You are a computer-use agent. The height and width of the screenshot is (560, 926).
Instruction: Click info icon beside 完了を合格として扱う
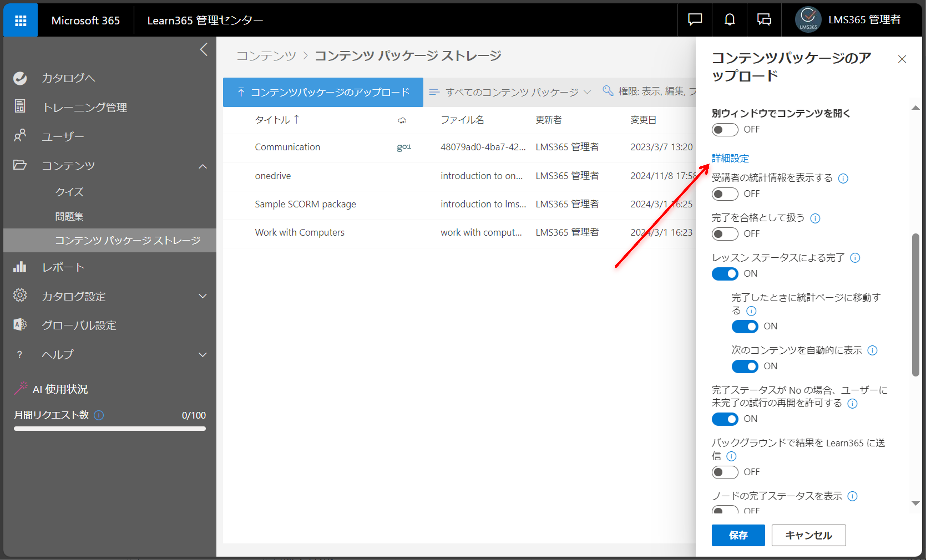[815, 218]
